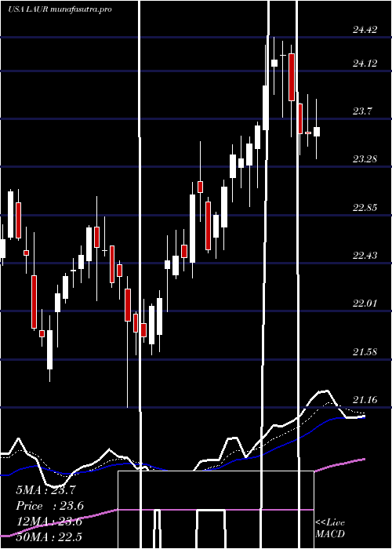The height and width of the screenshot is (549, 392).
Task: Select the 23.7 price level label
Action: [362, 111]
